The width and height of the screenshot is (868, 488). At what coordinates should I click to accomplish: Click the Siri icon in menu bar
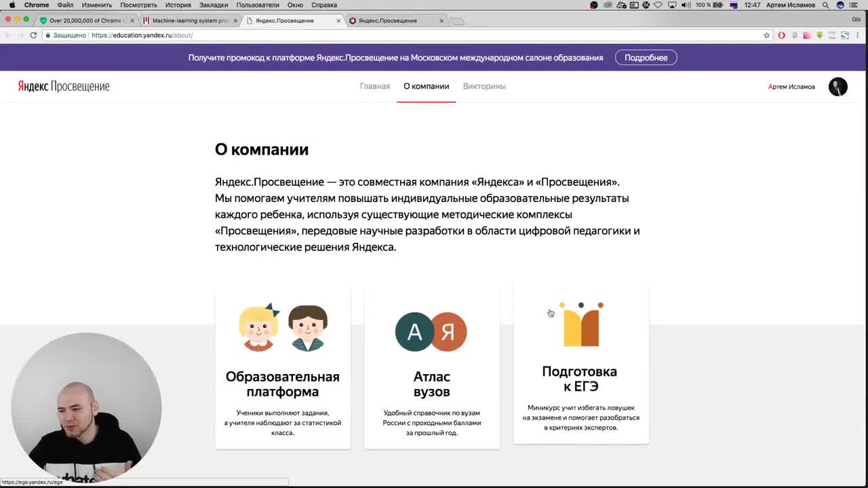(x=840, y=5)
